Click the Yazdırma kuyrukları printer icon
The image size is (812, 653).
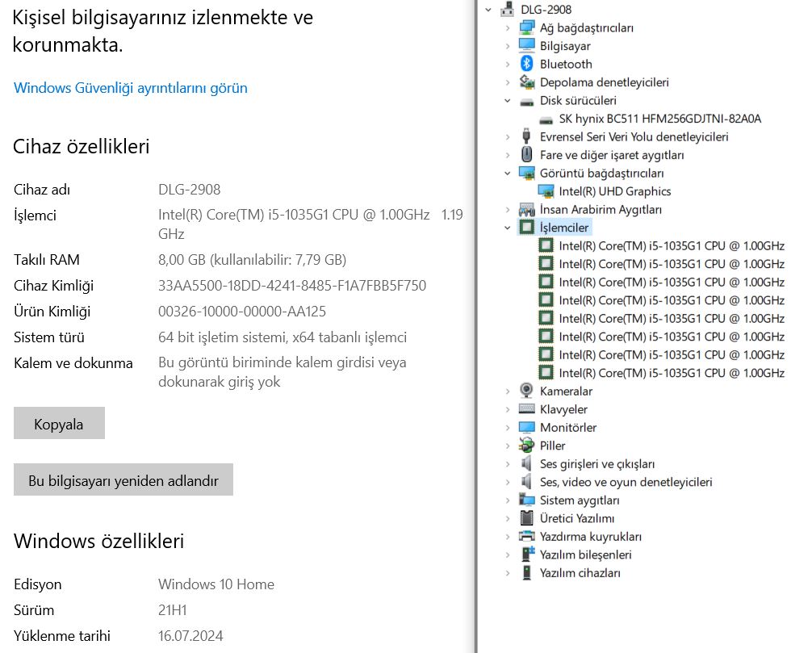tap(526, 536)
